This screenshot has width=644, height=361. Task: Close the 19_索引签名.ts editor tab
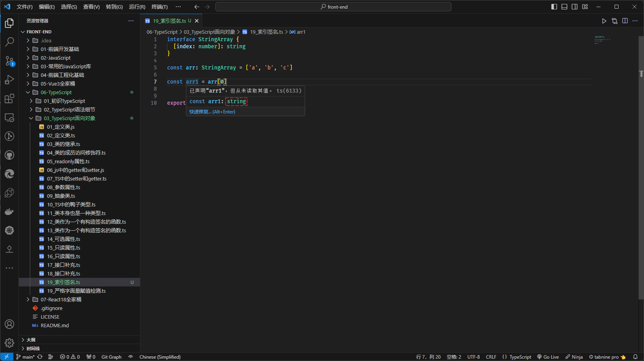click(197, 21)
